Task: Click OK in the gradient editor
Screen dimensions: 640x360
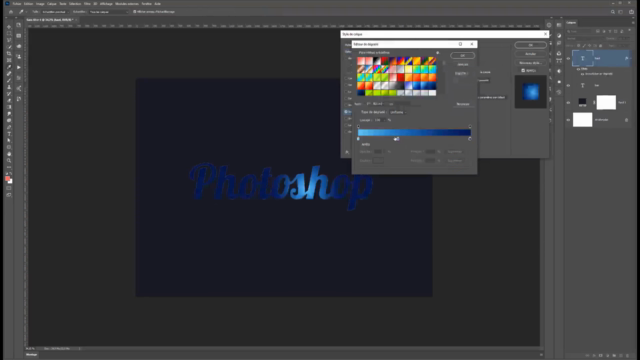Action: 462,56
